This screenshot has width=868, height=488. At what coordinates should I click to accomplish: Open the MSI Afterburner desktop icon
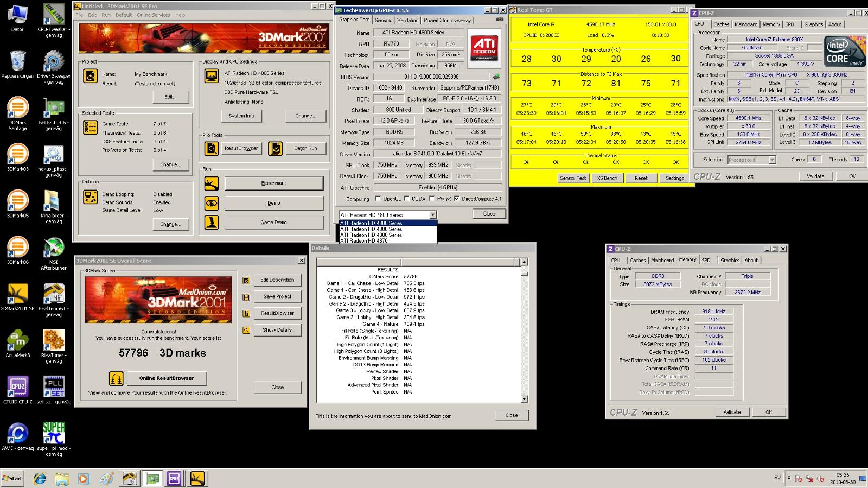53,253
